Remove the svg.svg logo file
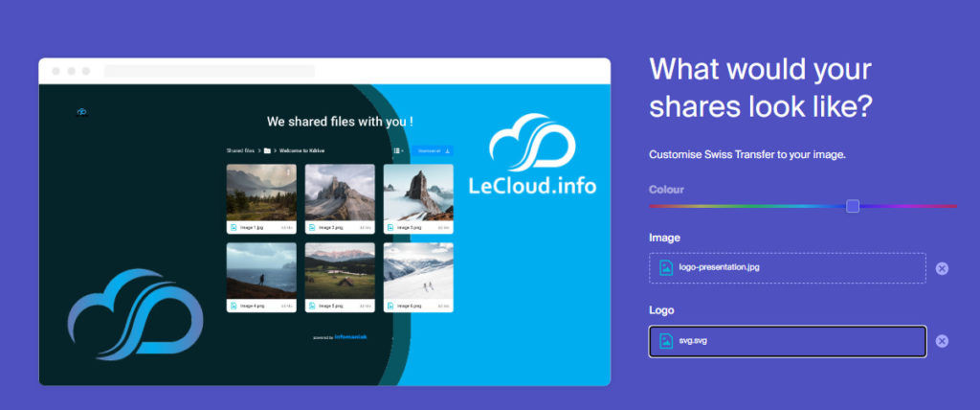 [942, 341]
